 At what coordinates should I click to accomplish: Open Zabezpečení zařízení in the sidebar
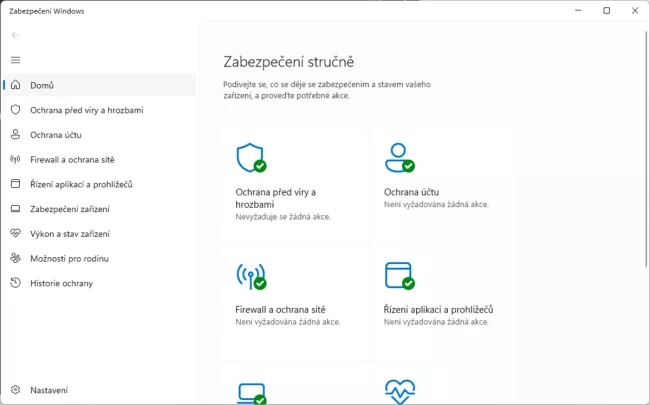point(99,209)
